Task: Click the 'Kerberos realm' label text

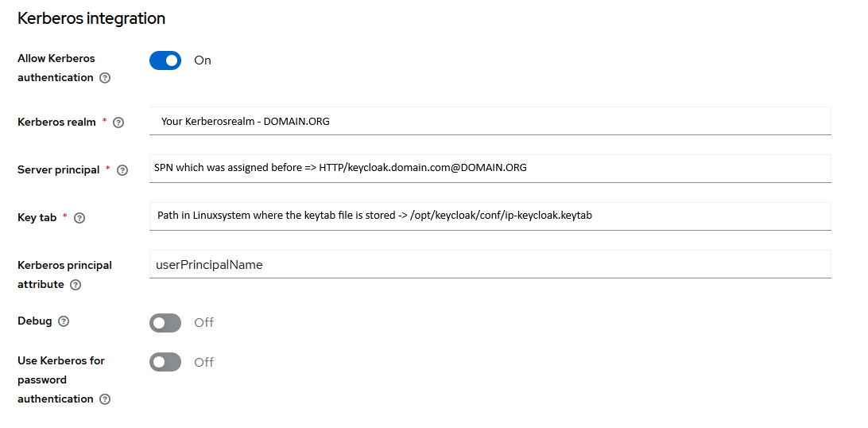Action: tap(56, 122)
